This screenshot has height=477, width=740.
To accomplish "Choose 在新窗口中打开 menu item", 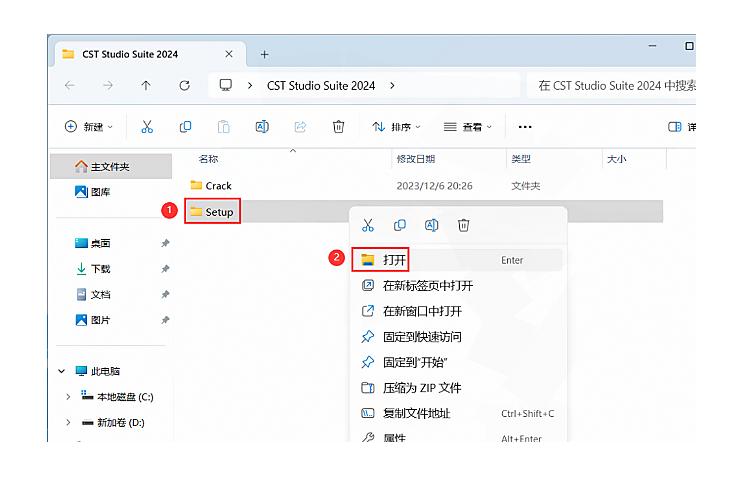I will click(x=458, y=311).
